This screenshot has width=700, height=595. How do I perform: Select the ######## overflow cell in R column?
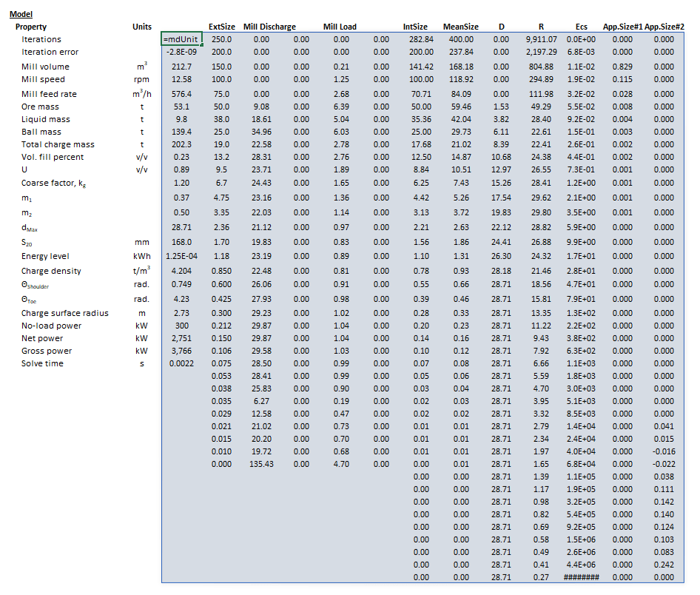click(x=582, y=575)
